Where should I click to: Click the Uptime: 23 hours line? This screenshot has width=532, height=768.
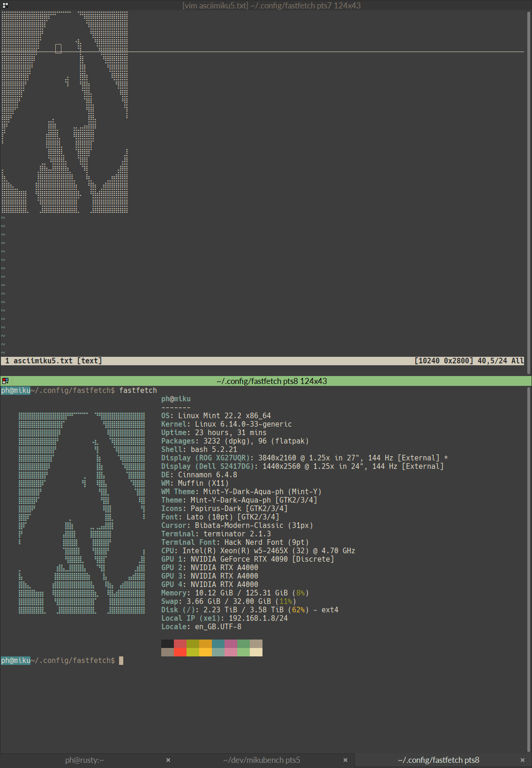[214, 433]
